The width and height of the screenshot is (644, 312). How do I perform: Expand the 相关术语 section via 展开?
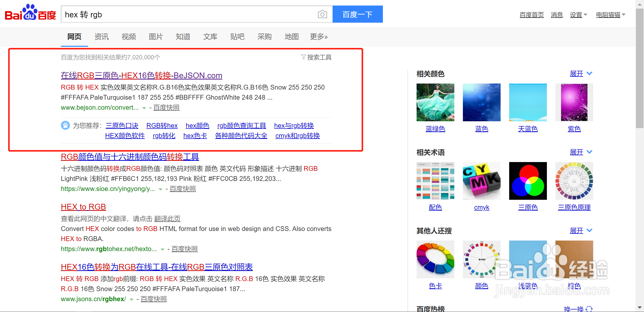(x=581, y=152)
